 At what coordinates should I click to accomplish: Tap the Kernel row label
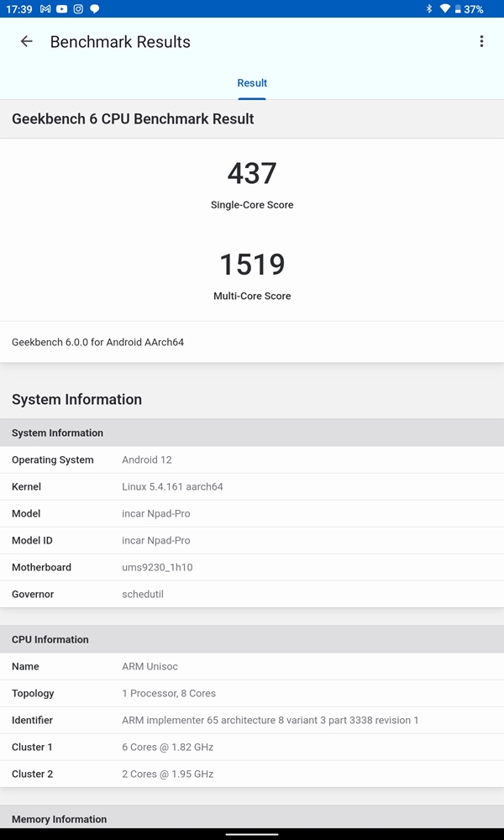[x=26, y=486]
